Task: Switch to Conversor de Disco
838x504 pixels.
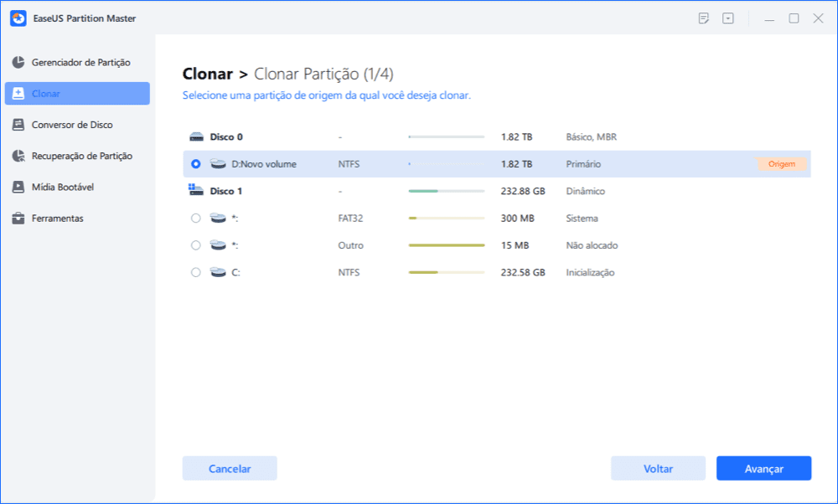Action: [x=77, y=125]
